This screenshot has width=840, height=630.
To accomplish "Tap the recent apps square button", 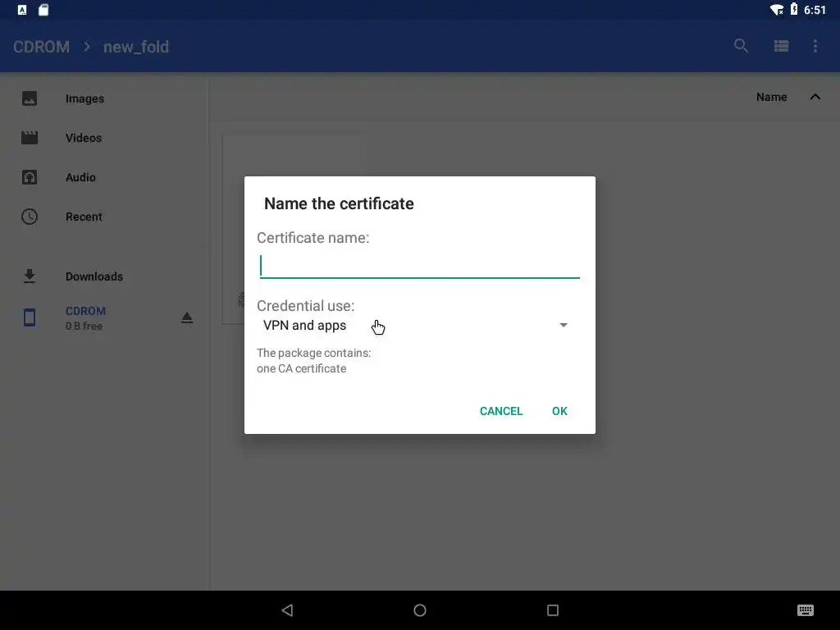I will pos(553,610).
